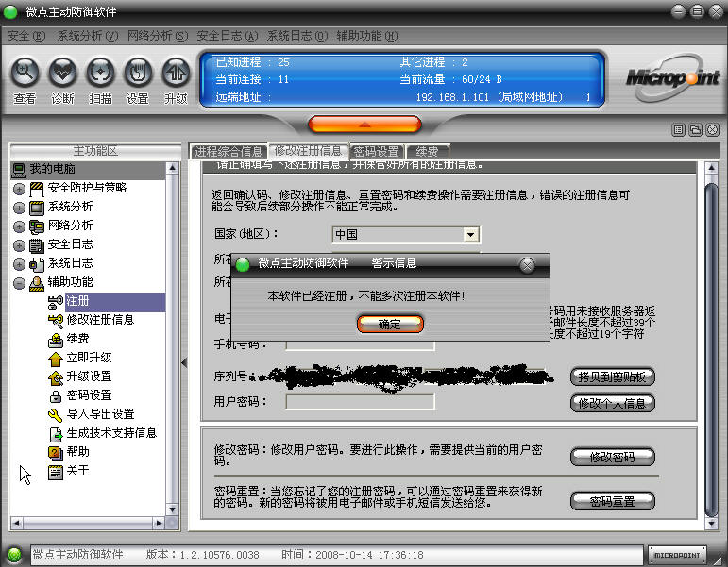Open 导入导出设置 wrench icon
Viewport: 728px width, 567px height.
pyautogui.click(x=56, y=415)
